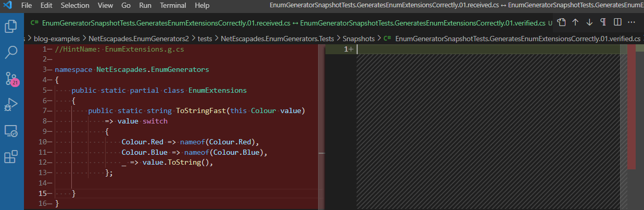
Task: Split the editor to the right
Action: [x=617, y=22]
